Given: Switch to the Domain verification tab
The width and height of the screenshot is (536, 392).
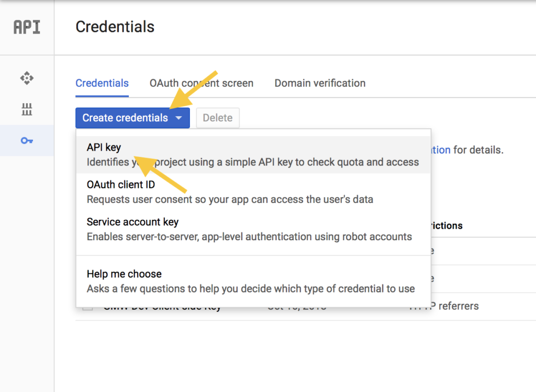Looking at the screenshot, I should pos(319,83).
